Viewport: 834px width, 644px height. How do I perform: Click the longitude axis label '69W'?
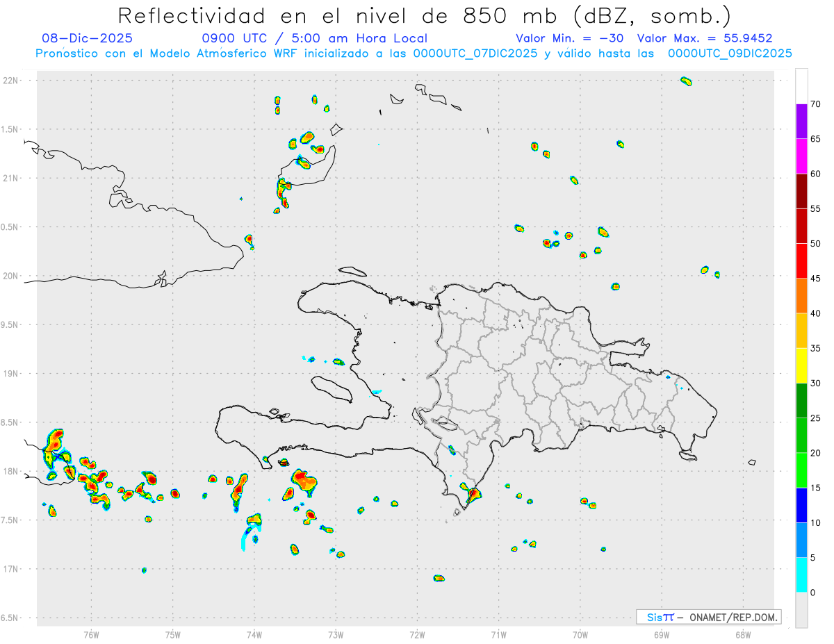[662, 634]
